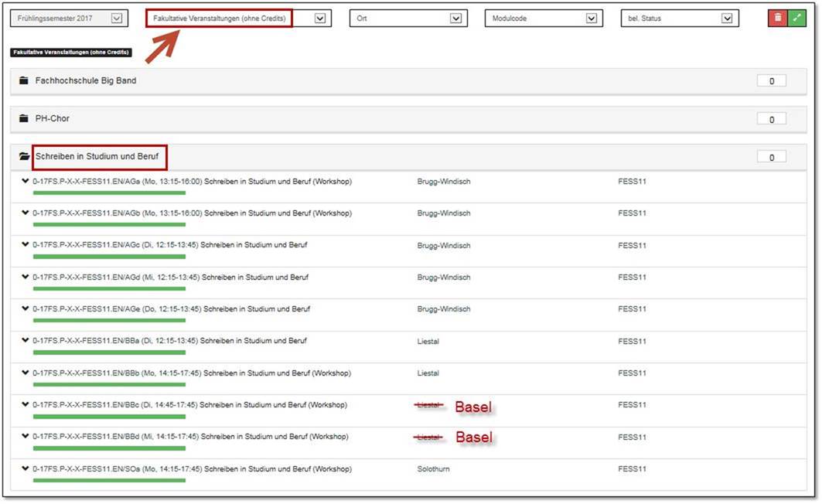The height and width of the screenshot is (504, 822).
Task: Expand the FESS11.EN/BBd course chevron
Action: pyautogui.click(x=26, y=436)
